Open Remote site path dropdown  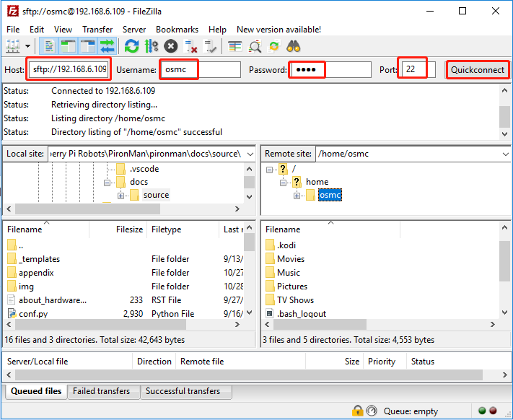point(506,154)
